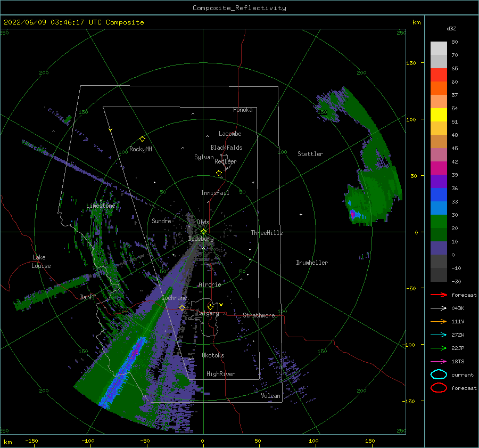Click the Calgary city label
This screenshot has height=448, width=479.
[x=208, y=313]
